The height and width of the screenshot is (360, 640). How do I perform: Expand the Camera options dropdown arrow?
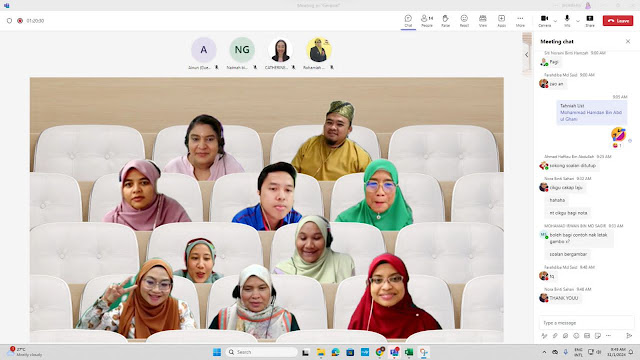tap(555, 20)
